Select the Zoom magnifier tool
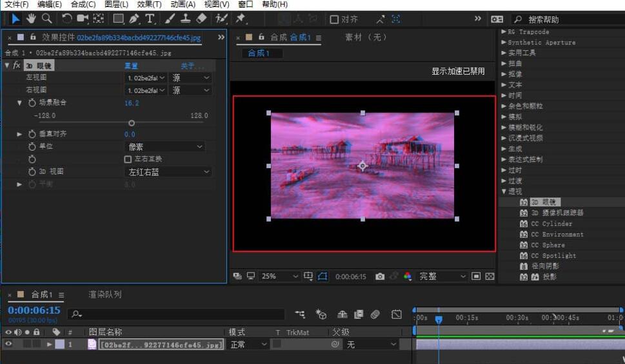625x364 pixels. (46, 18)
